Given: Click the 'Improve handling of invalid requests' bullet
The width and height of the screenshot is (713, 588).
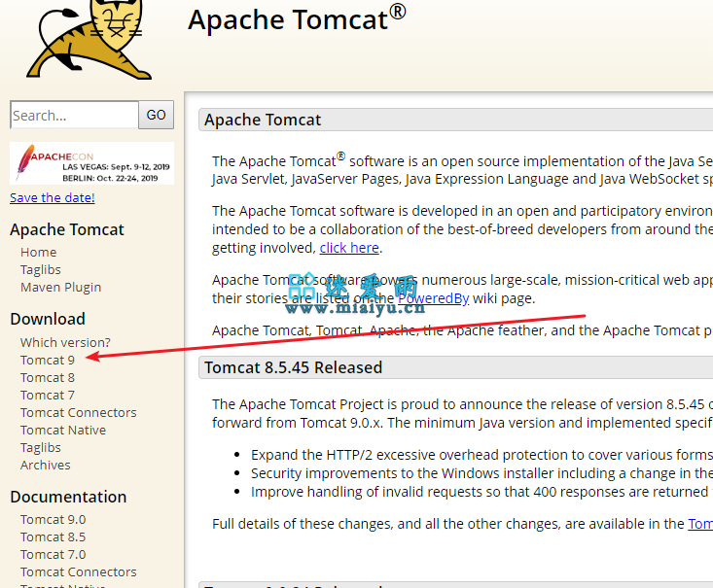Looking at the screenshot, I should coord(481,492).
